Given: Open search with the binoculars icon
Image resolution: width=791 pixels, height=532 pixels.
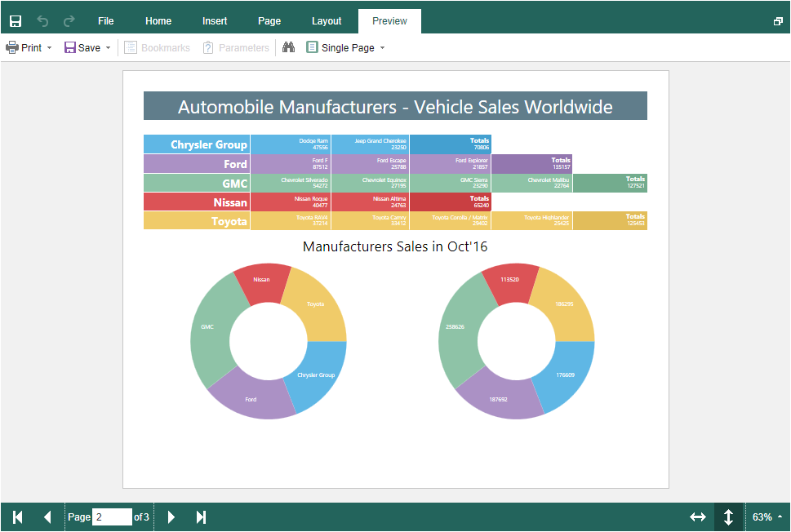Looking at the screenshot, I should (288, 47).
